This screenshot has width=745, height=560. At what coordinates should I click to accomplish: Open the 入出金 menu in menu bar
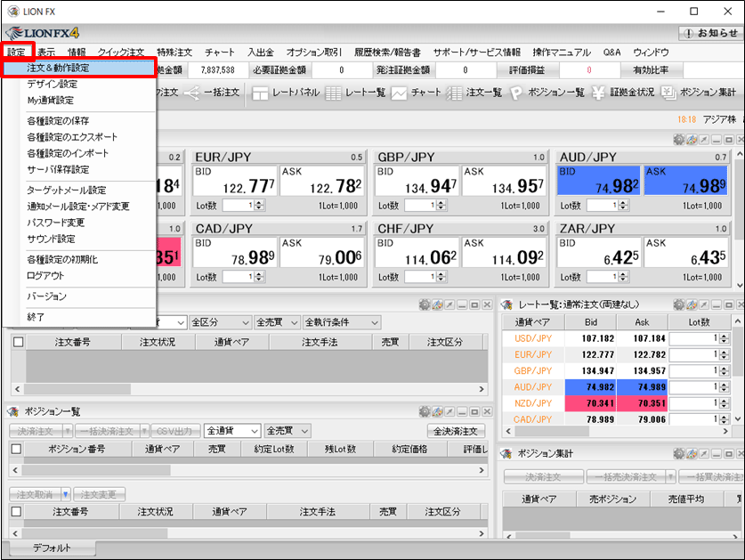pyautogui.click(x=261, y=53)
